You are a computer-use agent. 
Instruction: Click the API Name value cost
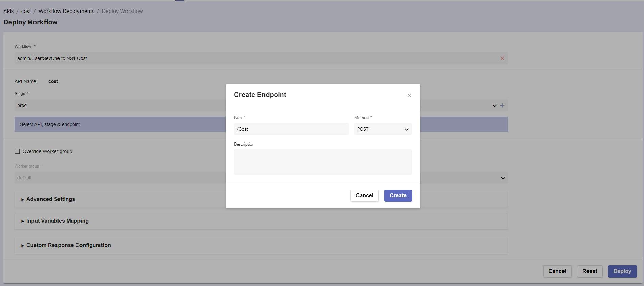53,81
